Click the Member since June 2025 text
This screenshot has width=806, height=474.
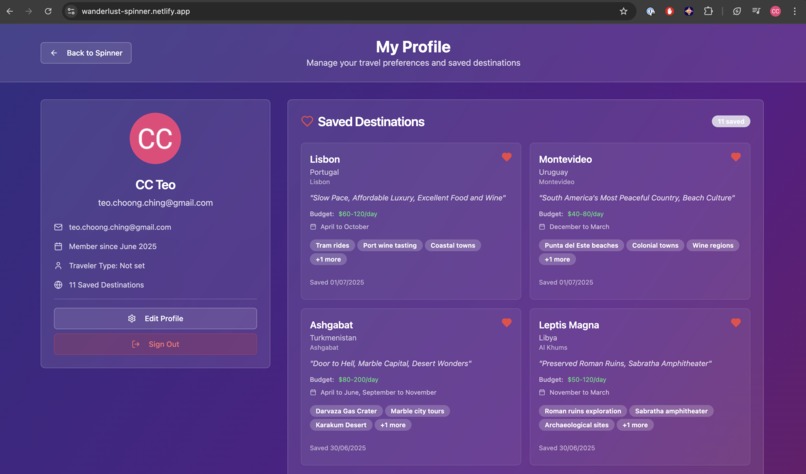coord(113,246)
